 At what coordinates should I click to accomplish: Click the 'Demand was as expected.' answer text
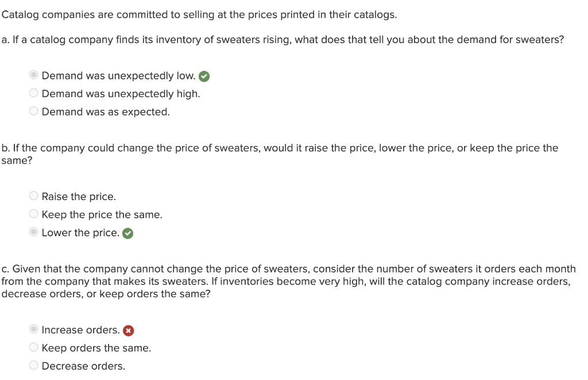pyautogui.click(x=106, y=112)
